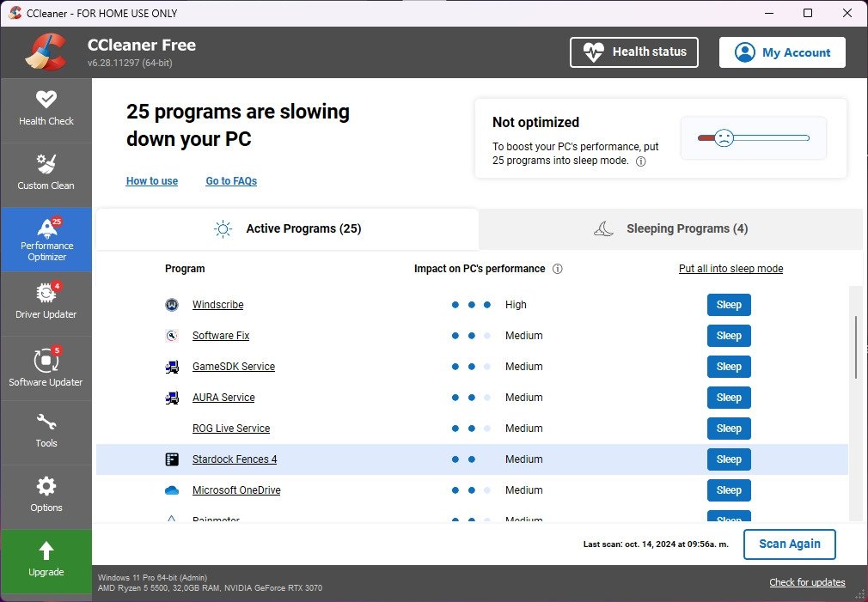Click the info icon beside sleep mode text
The height and width of the screenshot is (602, 868).
(640, 161)
